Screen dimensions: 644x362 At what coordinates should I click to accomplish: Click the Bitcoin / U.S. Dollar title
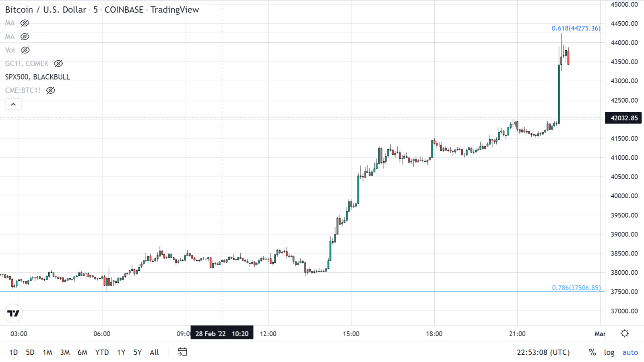45,10
